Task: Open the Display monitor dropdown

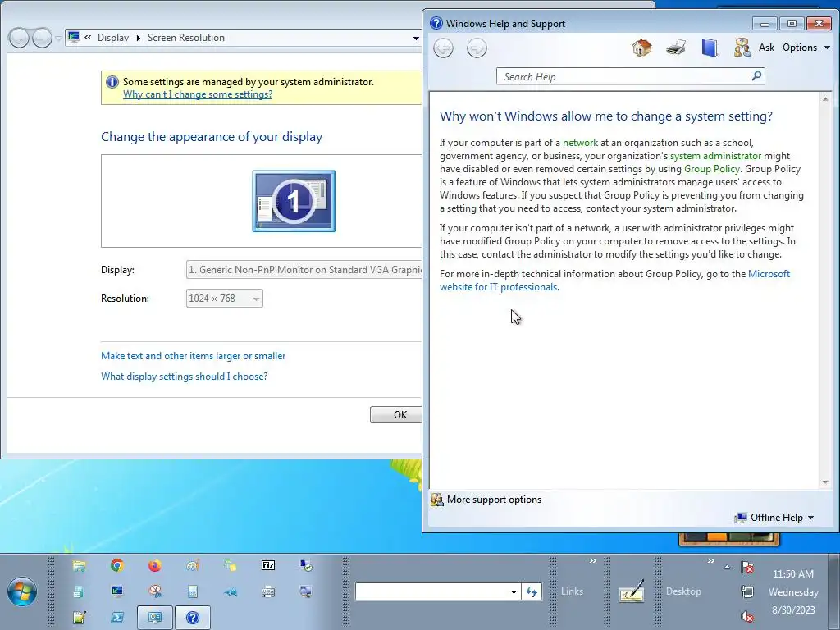Action: coord(304,269)
